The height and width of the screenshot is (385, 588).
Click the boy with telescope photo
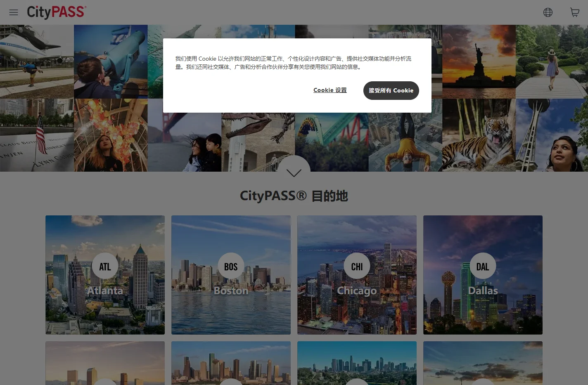(x=111, y=61)
